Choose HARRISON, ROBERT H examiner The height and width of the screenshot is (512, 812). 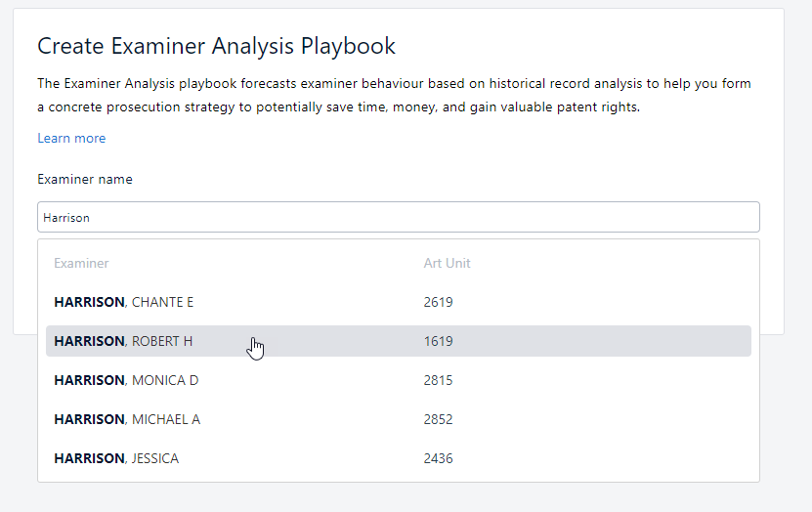click(124, 341)
